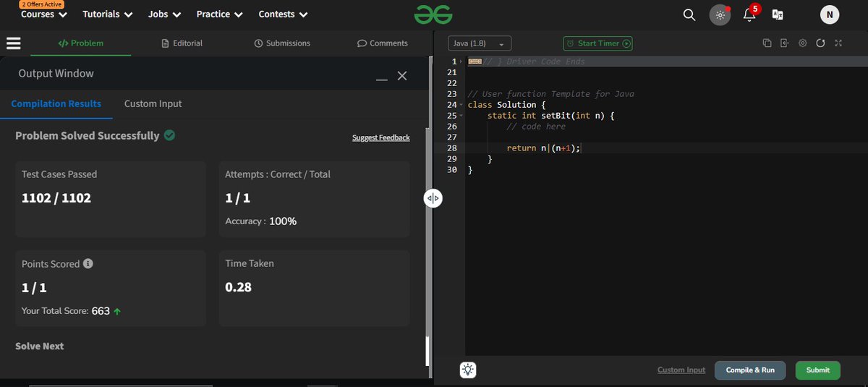The height and width of the screenshot is (387, 868).
Task: Click the copy code icon
Action: coord(767,43)
